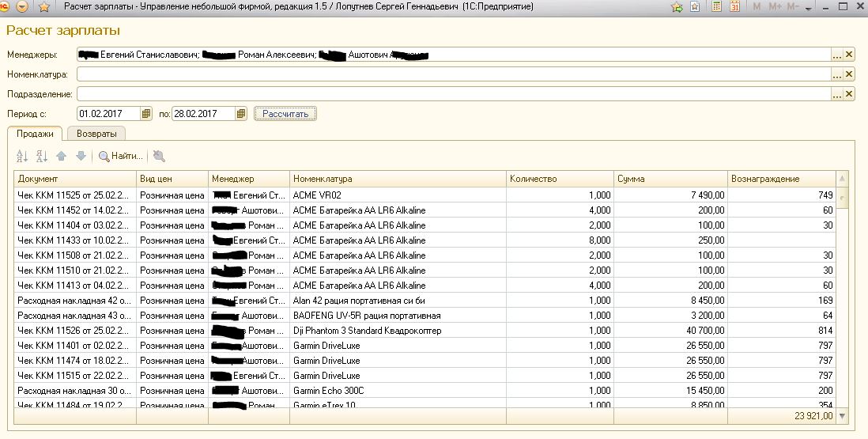Open the calendar icon in title bar

point(734,7)
